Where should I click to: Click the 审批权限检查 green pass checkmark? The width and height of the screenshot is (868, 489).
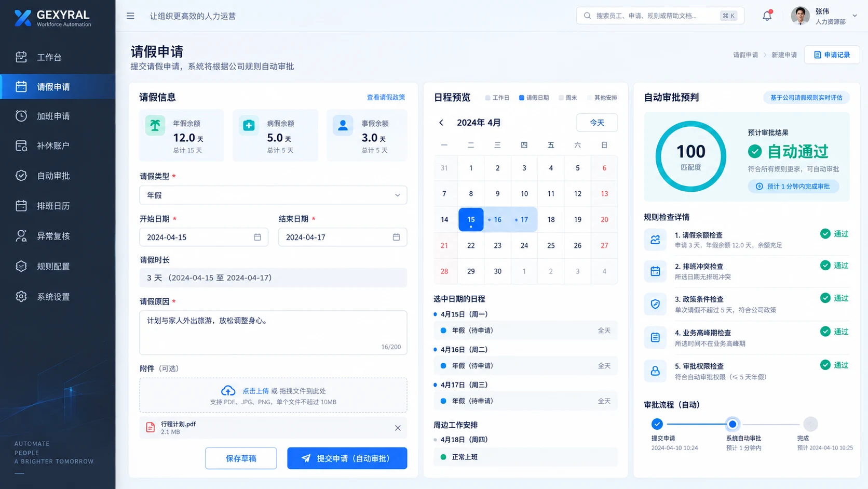click(x=825, y=365)
